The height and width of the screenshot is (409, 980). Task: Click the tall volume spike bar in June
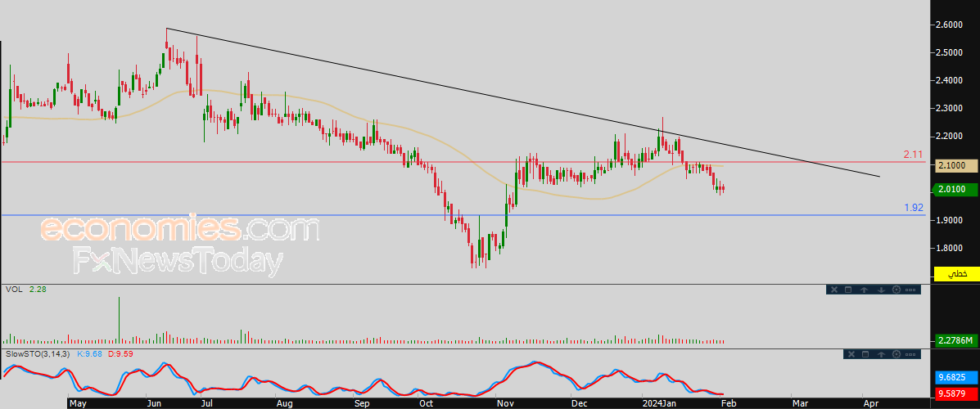(118, 321)
